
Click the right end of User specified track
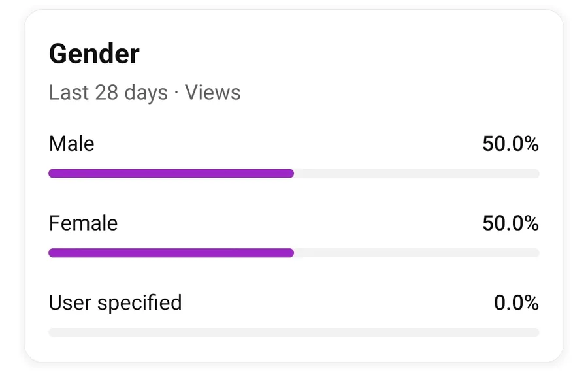536,332
